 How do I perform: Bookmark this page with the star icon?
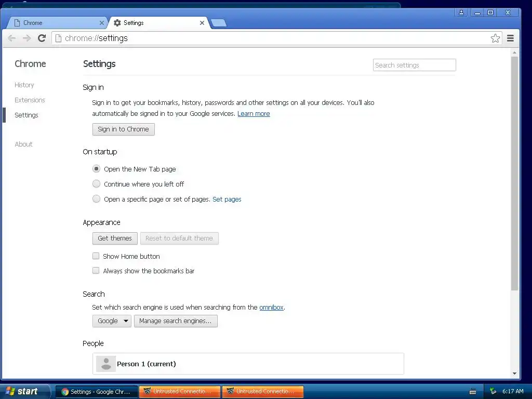point(495,38)
